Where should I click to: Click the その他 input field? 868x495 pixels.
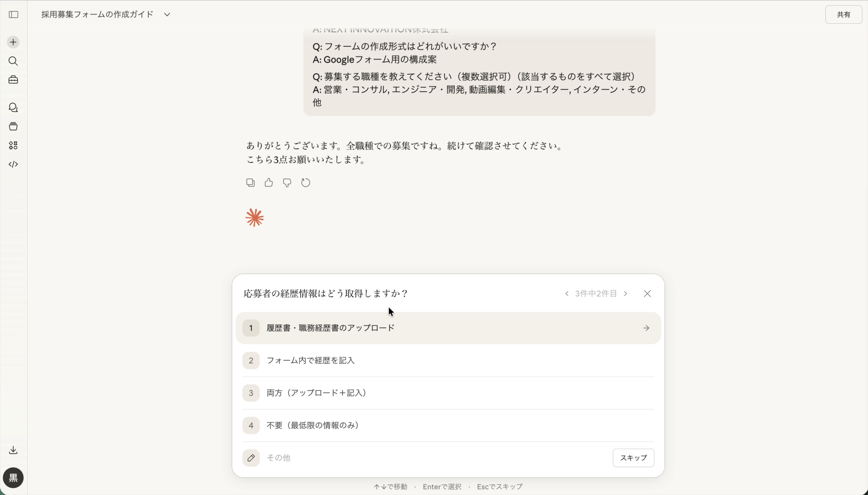pos(374,458)
